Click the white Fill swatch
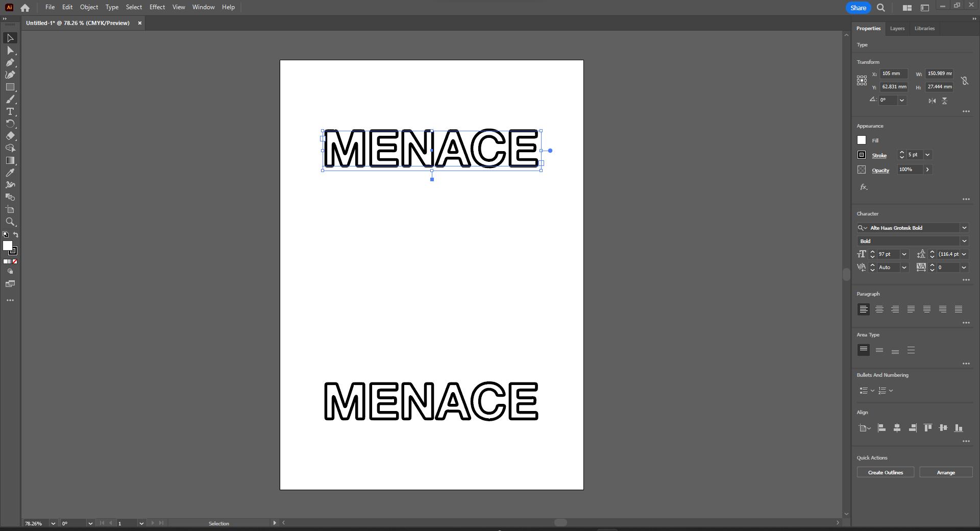The image size is (980, 531). pyautogui.click(x=861, y=140)
